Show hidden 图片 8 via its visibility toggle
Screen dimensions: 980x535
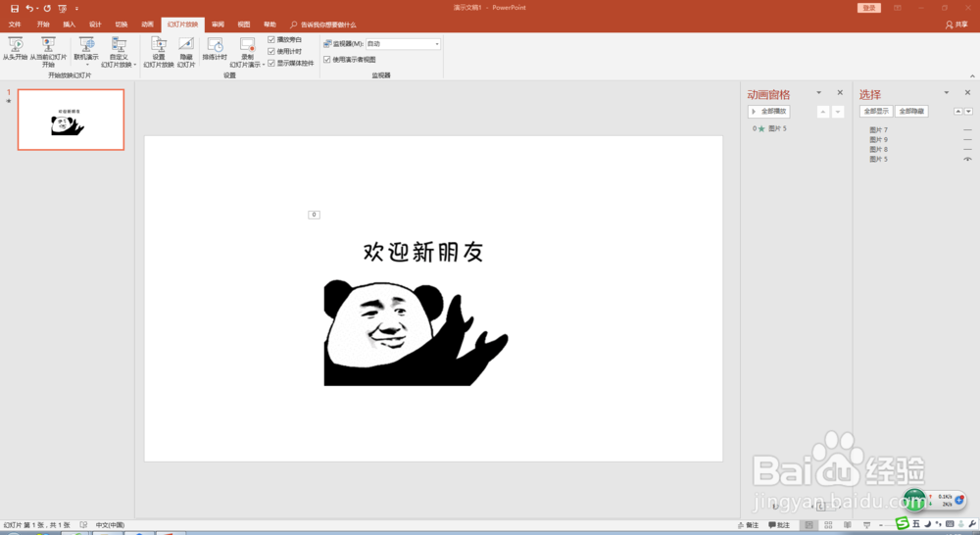point(967,149)
